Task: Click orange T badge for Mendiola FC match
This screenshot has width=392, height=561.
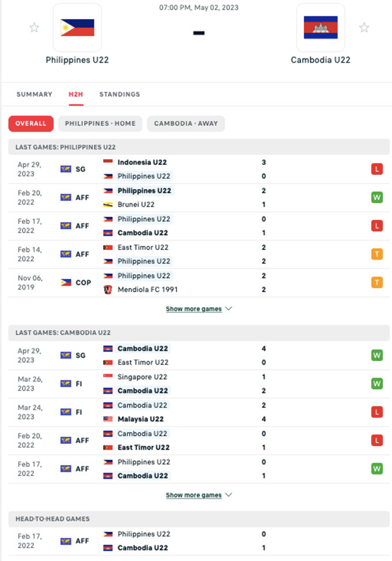Action: coord(376,282)
